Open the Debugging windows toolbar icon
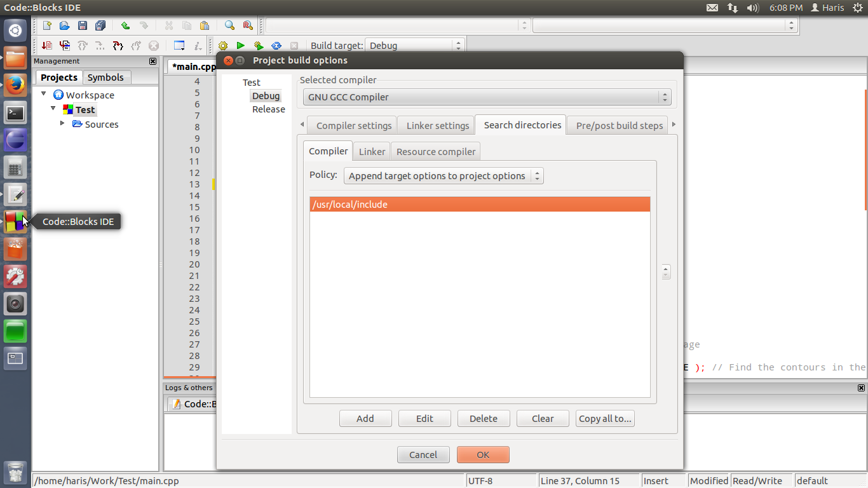This screenshot has height=488, width=868. [179, 46]
